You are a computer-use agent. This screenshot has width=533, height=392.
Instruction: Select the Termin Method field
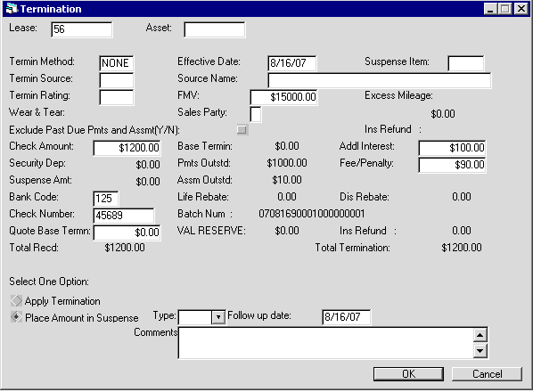click(x=116, y=63)
